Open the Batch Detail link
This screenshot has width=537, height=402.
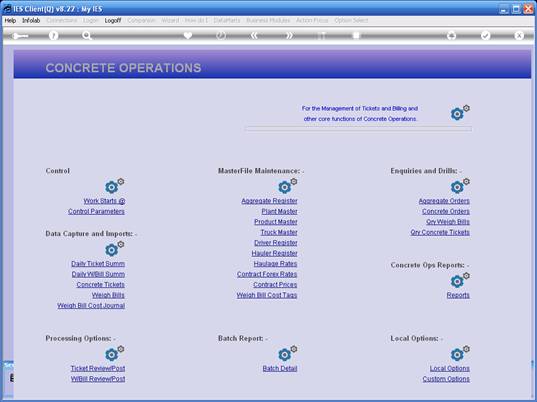click(280, 368)
